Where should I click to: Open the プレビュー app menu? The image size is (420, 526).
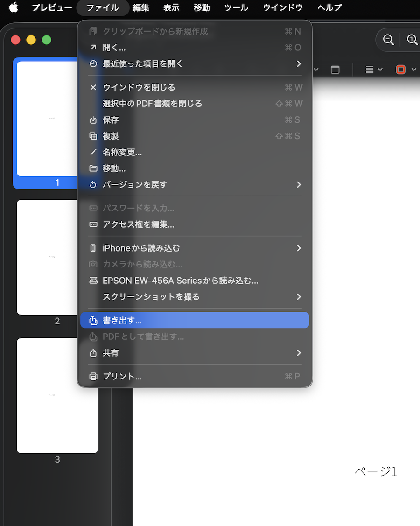[x=52, y=7]
